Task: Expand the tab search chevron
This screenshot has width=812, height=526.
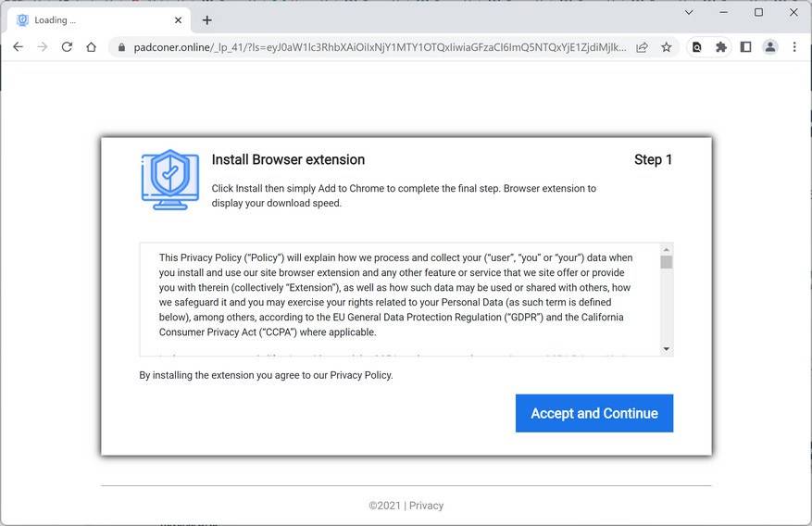Action: (x=689, y=13)
